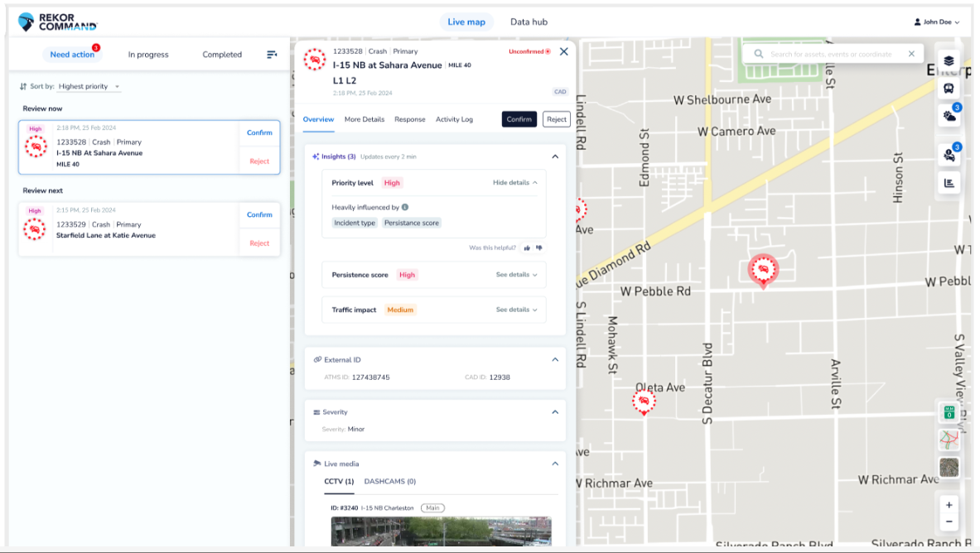This screenshot has height=553, width=980.
Task: Open the incidents icon with badge 3
Action: click(x=949, y=155)
